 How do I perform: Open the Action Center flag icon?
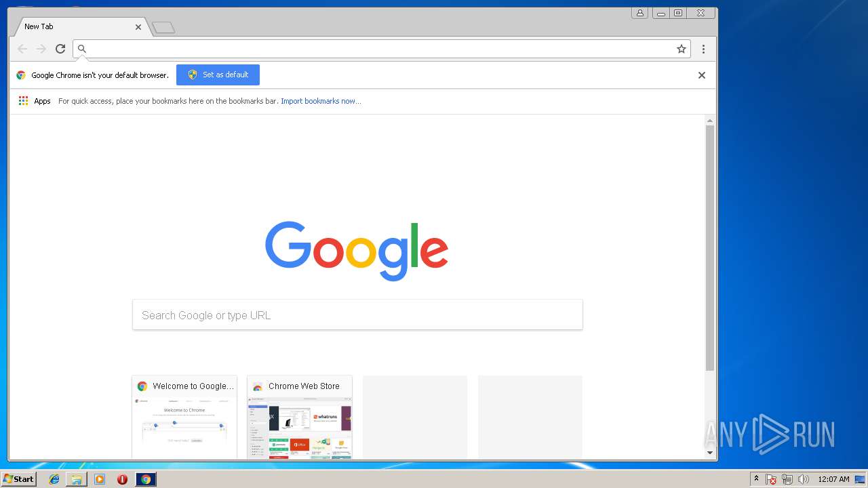(771, 479)
